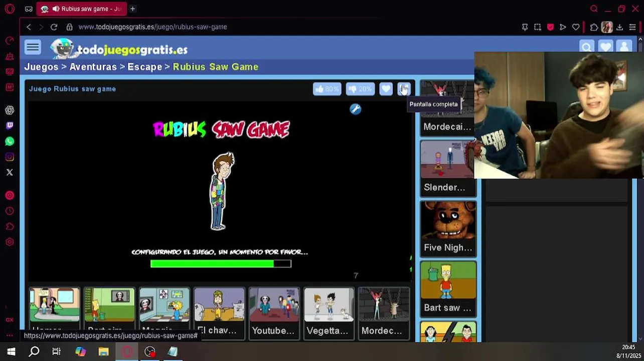Open the Bart saw game thumbnail
This screenshot has height=361, width=644.
pyautogui.click(x=448, y=289)
